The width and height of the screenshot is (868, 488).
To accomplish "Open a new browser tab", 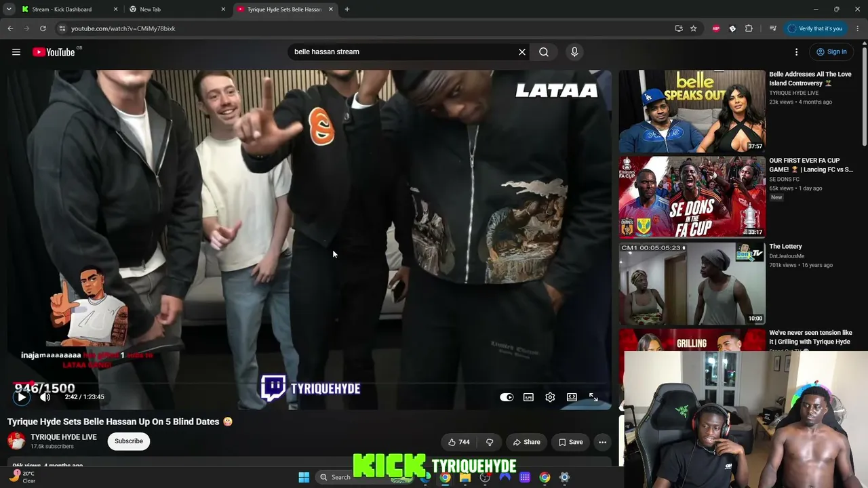I will click(x=347, y=9).
